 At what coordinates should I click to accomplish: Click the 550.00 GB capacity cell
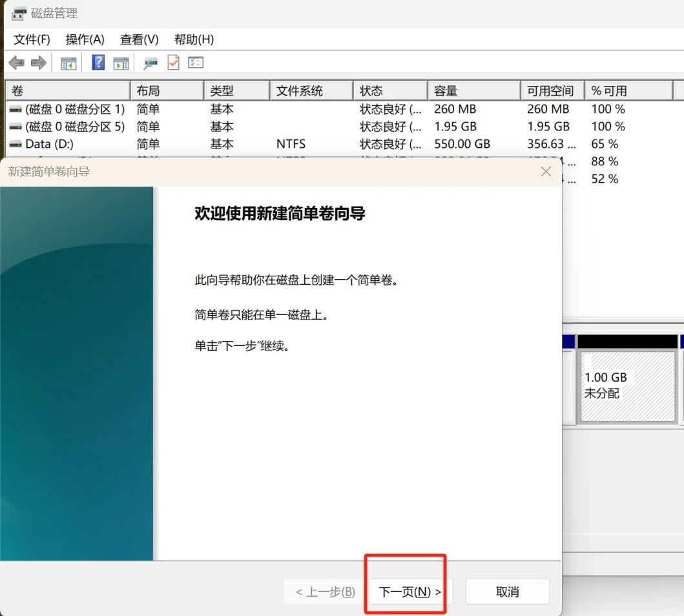(x=462, y=144)
